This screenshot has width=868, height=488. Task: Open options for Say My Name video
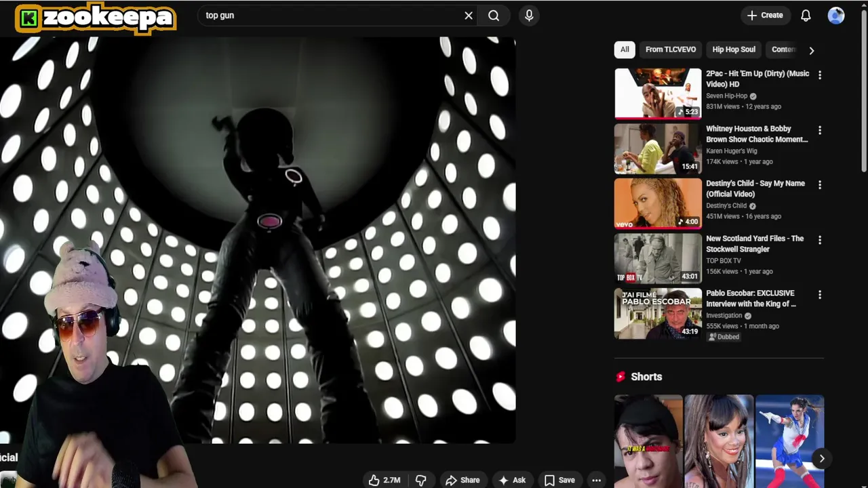(x=819, y=185)
